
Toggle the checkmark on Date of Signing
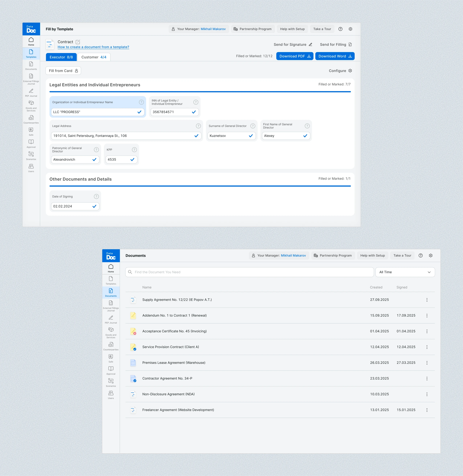point(95,206)
